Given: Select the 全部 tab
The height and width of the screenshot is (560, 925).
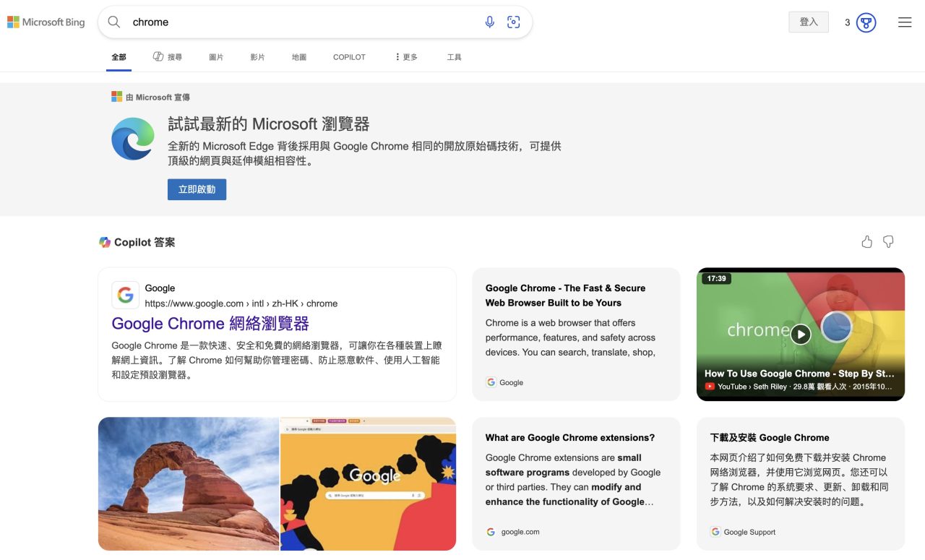Looking at the screenshot, I should click(119, 57).
